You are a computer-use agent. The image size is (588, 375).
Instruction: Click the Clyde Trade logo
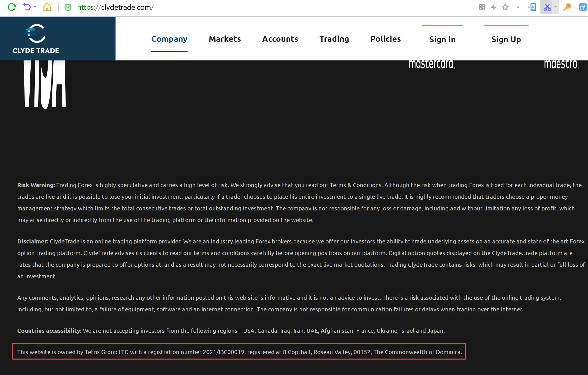click(x=36, y=39)
